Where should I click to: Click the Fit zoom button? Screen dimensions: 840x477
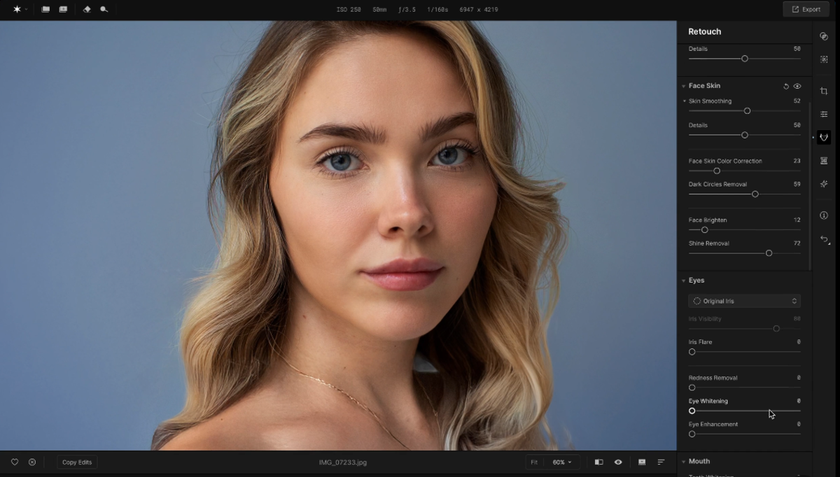(x=534, y=462)
